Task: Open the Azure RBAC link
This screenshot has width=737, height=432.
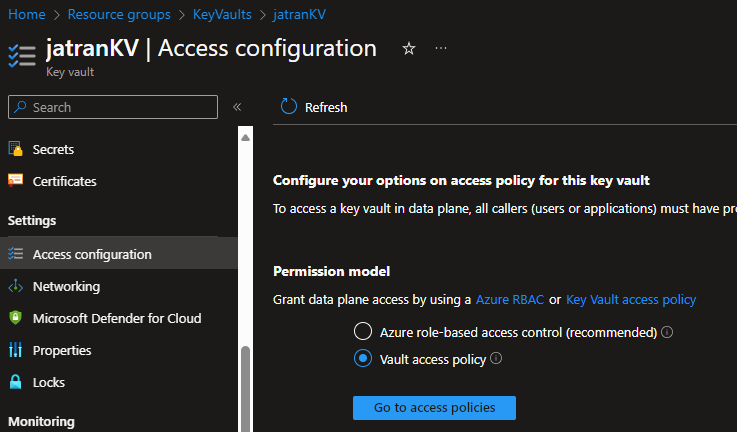Action: coord(510,299)
